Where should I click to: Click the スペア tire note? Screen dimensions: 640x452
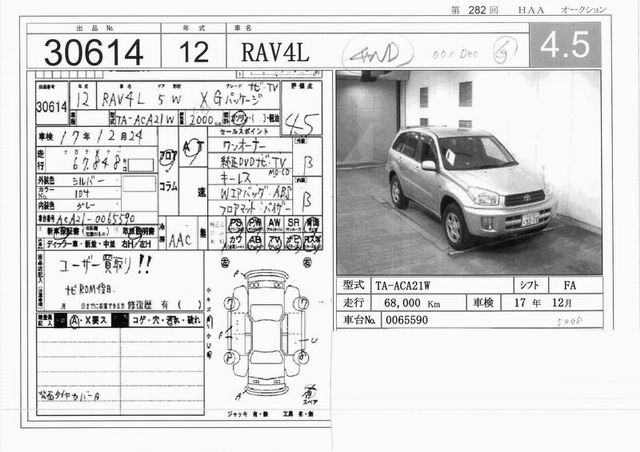click(x=310, y=394)
